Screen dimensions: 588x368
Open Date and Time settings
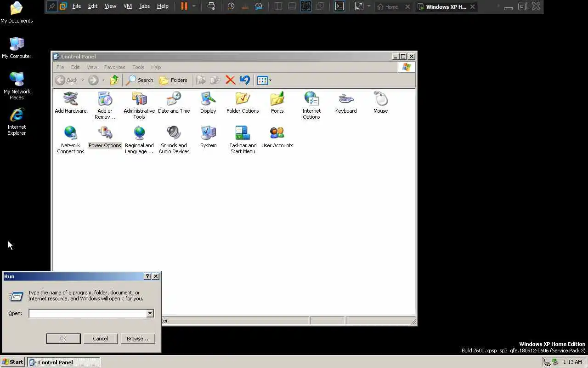click(174, 103)
